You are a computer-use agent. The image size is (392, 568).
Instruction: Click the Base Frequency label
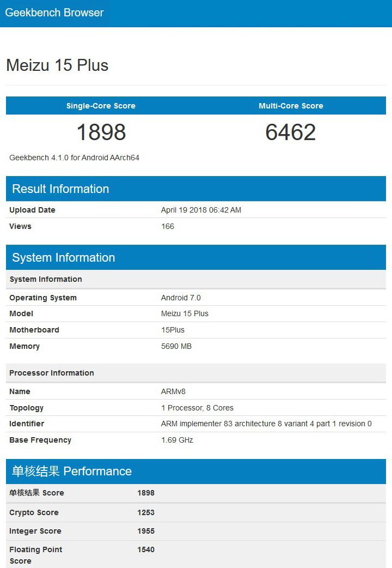pyautogui.click(x=40, y=440)
